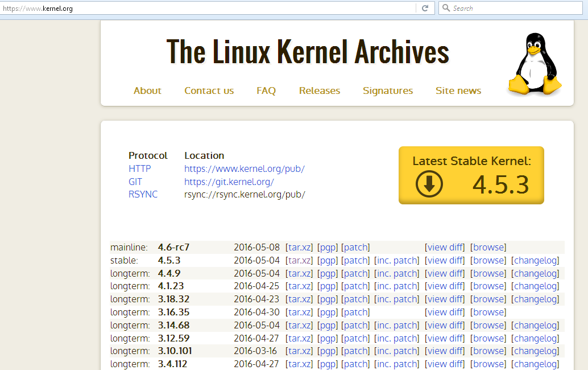Download tar.xz for mainline 4.6-rc7

click(x=299, y=247)
